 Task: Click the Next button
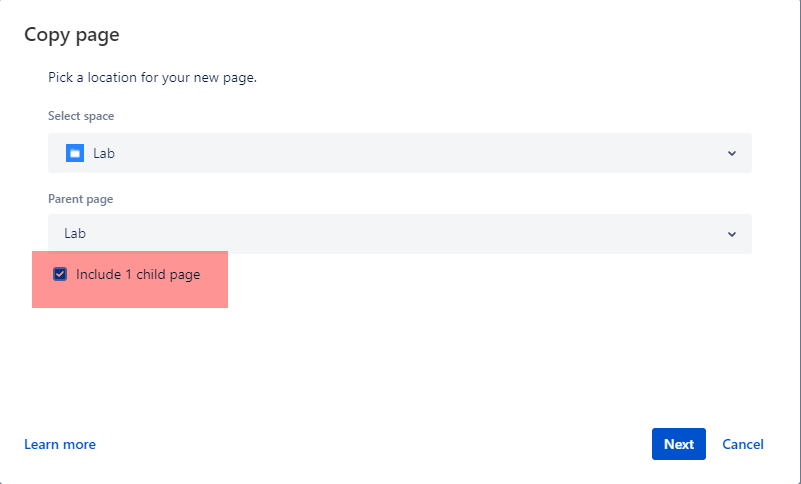pyautogui.click(x=678, y=444)
